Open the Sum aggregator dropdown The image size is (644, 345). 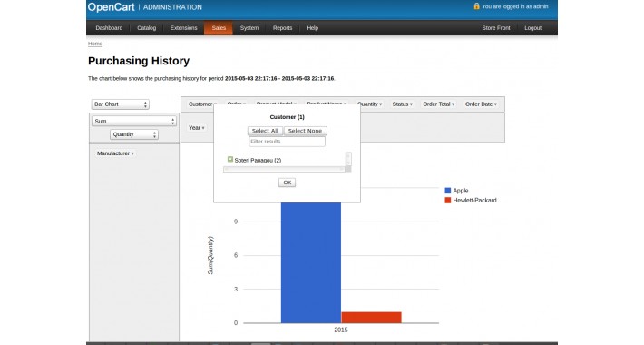pyautogui.click(x=134, y=122)
